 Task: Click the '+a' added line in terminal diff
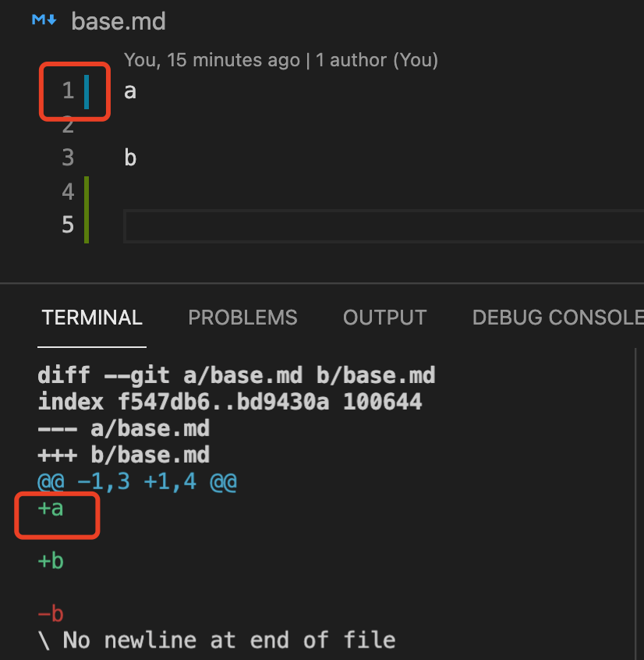point(51,509)
